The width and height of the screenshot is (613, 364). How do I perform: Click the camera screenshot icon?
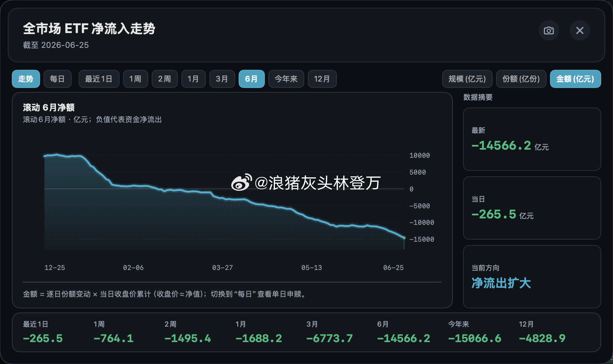tap(549, 31)
